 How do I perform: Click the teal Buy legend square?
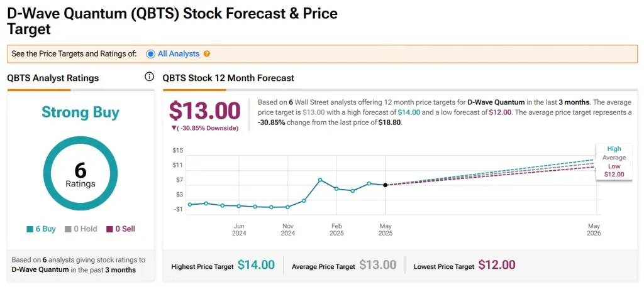[30, 229]
